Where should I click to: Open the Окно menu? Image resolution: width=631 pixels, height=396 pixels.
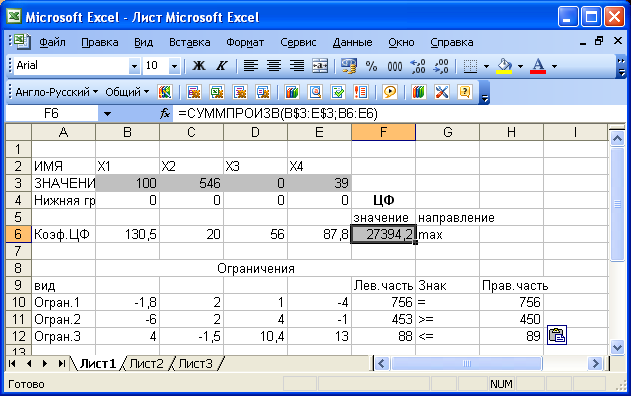[401, 42]
